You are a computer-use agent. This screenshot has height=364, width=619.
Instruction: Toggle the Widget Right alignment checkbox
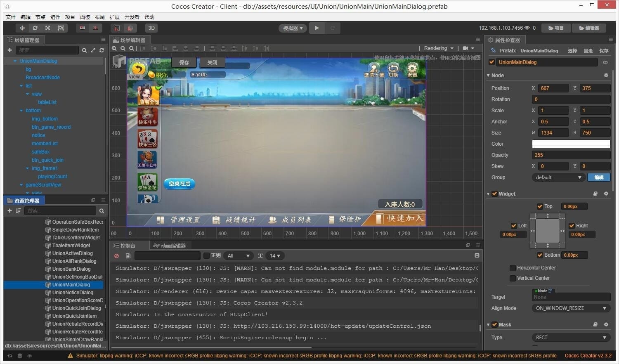pos(572,226)
